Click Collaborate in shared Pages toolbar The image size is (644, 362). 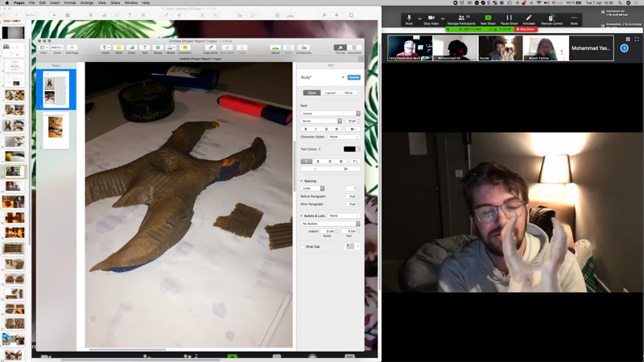[303, 49]
